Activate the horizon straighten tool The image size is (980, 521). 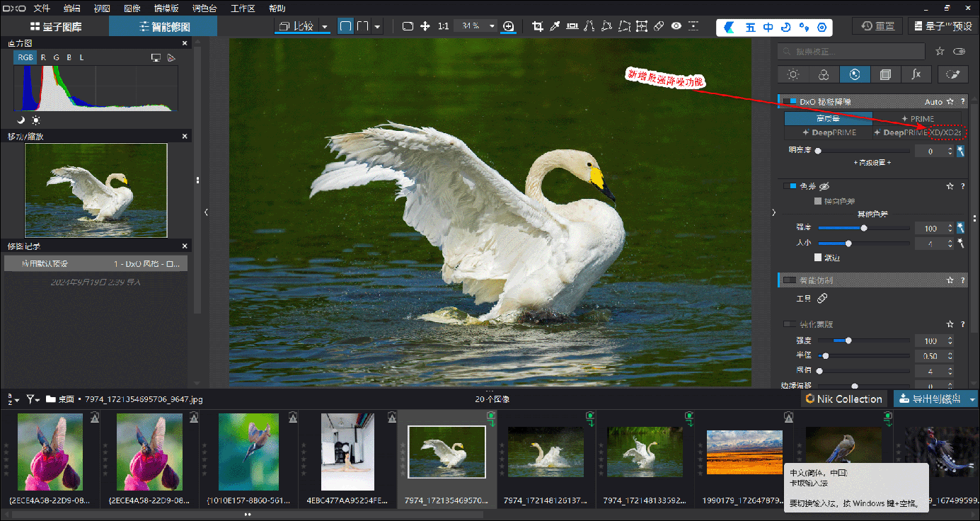click(572, 26)
